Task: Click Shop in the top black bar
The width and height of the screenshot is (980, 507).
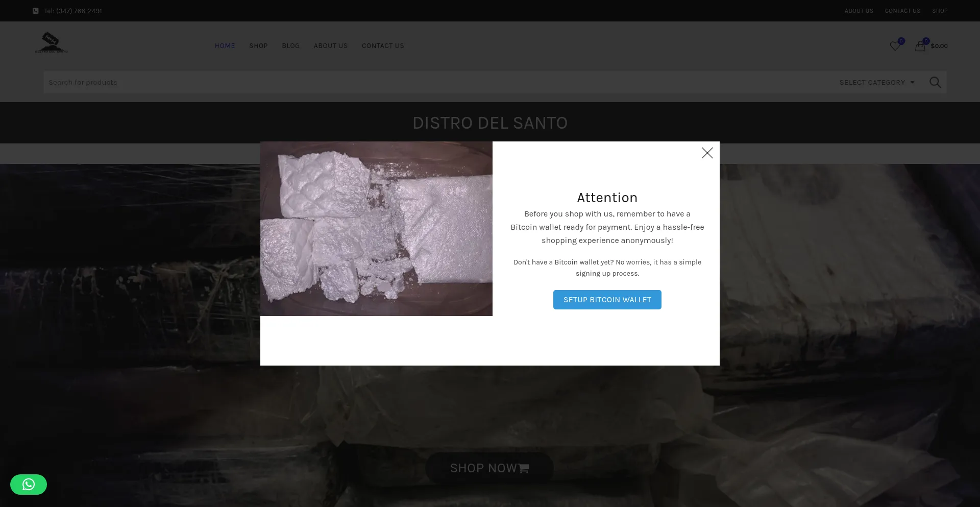Action: [x=940, y=11]
